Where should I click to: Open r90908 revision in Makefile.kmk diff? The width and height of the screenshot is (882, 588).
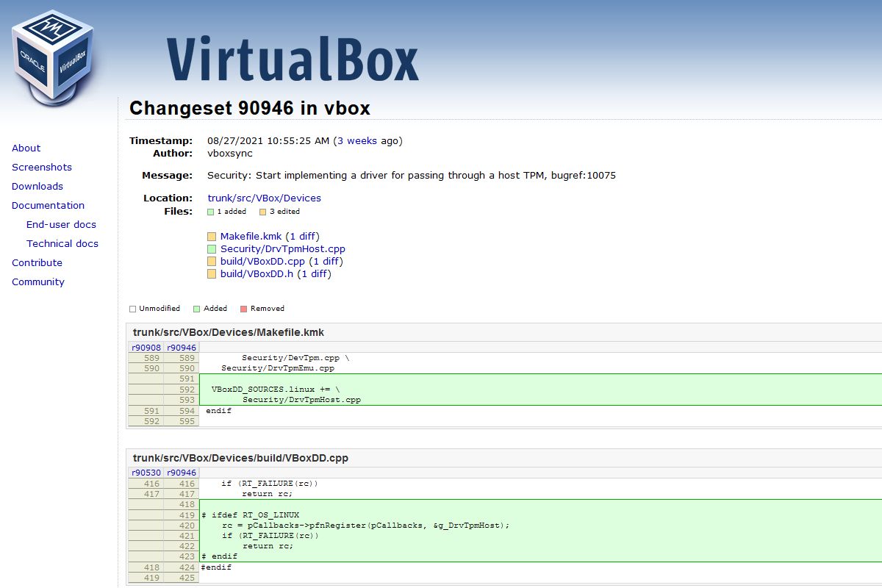tap(146, 348)
